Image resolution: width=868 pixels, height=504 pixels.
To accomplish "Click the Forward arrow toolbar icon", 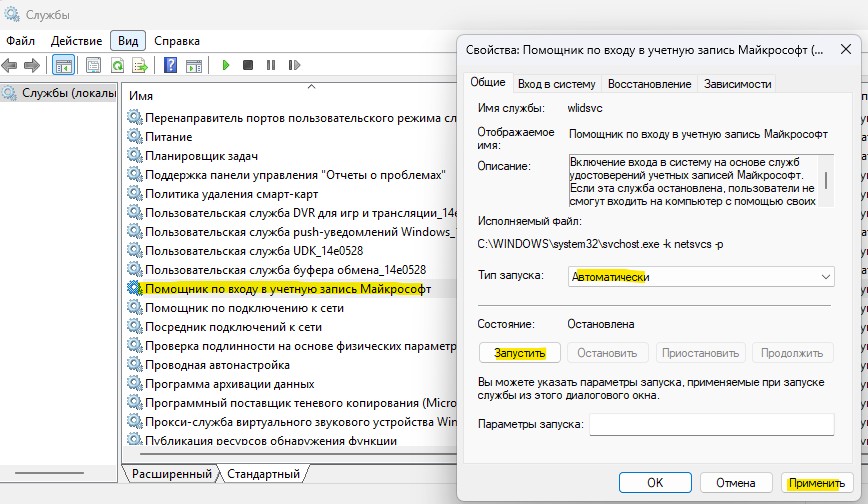I will coord(32,65).
